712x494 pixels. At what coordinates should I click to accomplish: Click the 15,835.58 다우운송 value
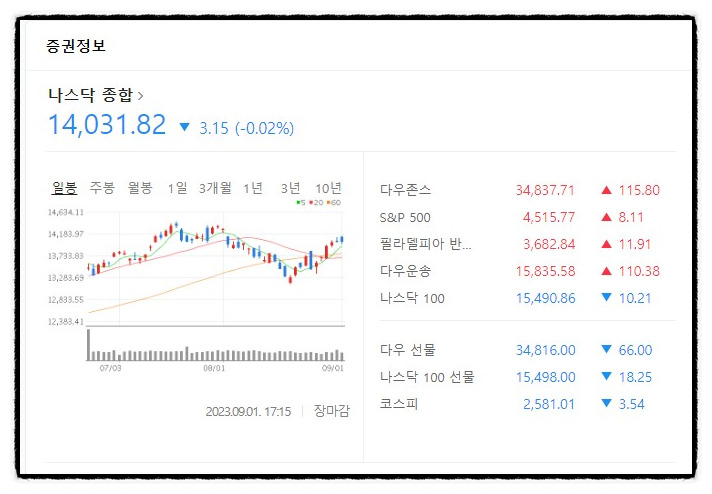pos(545,271)
